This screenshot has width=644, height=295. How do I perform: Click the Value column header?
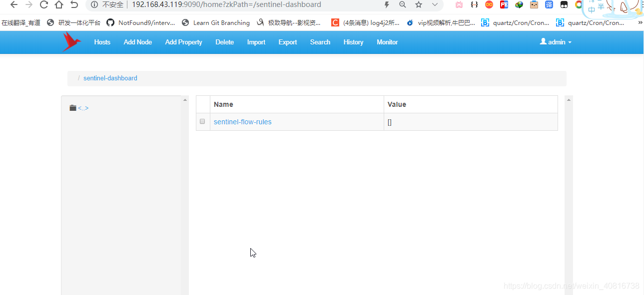(471, 104)
